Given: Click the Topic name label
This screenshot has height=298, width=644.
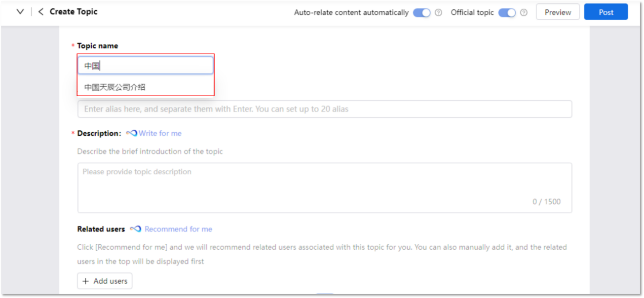Looking at the screenshot, I should pos(97,46).
